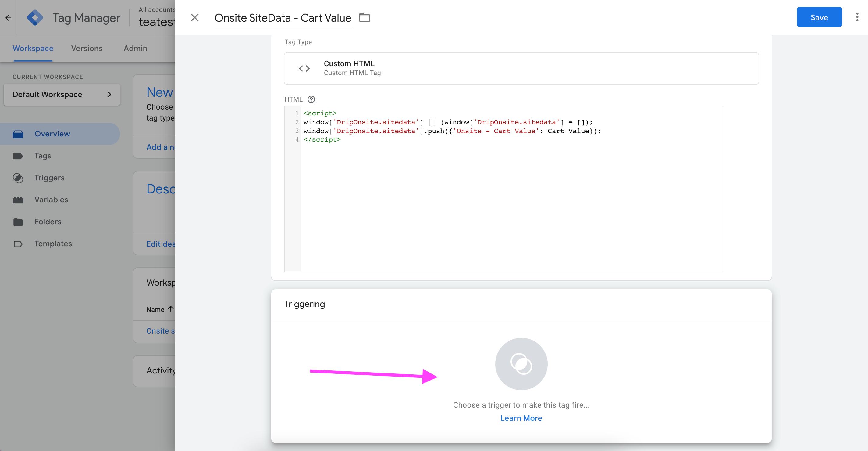868x451 pixels.
Task: Click the Tag Manager logo icon
Action: click(35, 17)
